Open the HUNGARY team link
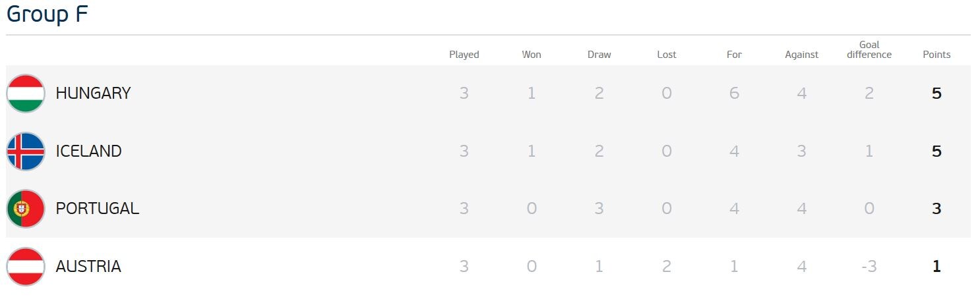 [93, 94]
